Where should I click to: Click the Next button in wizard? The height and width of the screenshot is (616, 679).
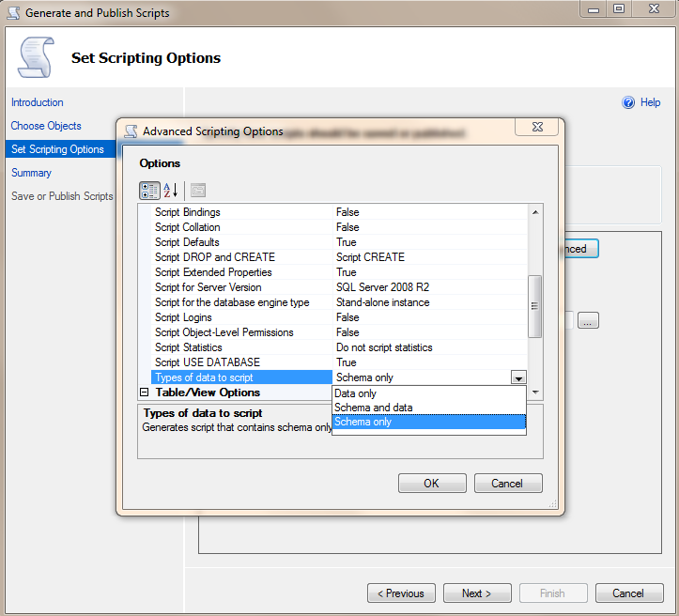[x=476, y=593]
